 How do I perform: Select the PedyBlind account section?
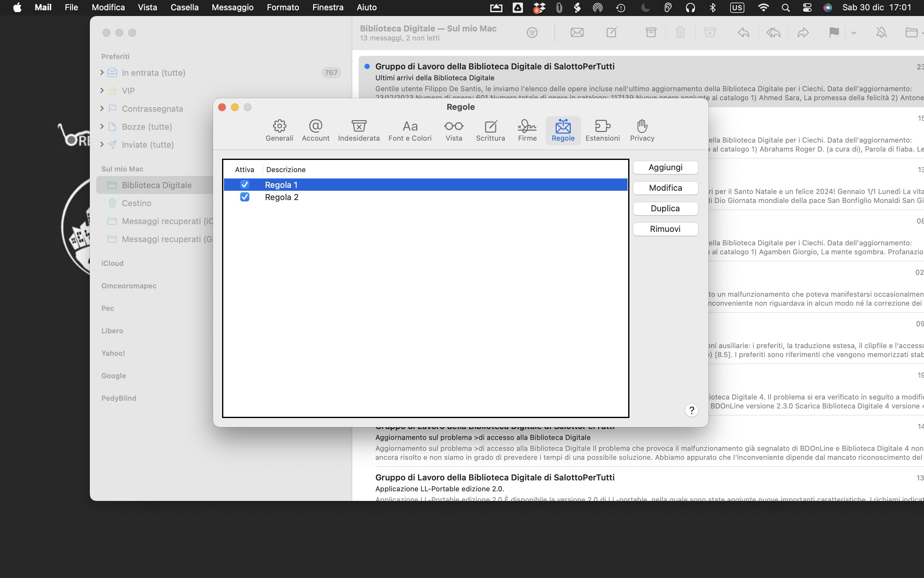(119, 398)
